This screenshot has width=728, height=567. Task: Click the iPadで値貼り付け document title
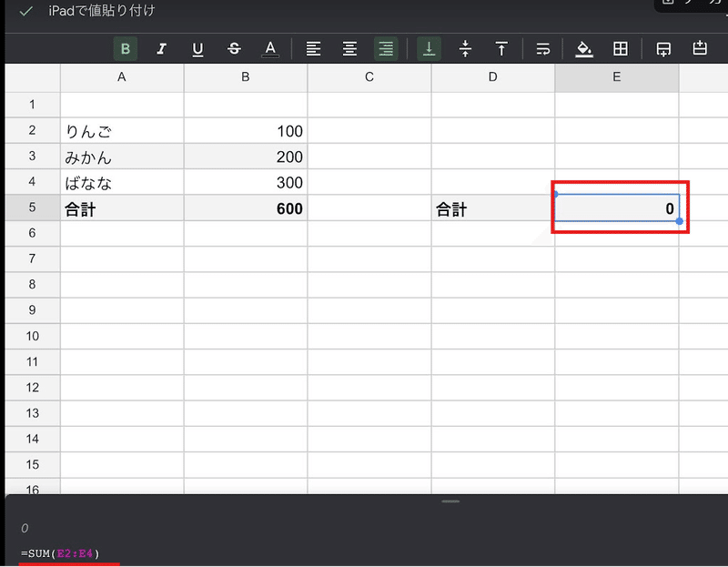(x=102, y=11)
